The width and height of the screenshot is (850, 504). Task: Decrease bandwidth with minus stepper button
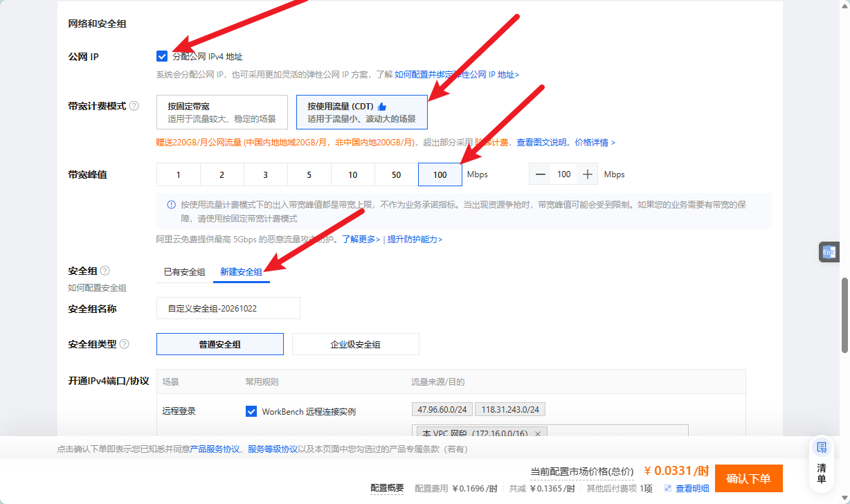coord(540,174)
